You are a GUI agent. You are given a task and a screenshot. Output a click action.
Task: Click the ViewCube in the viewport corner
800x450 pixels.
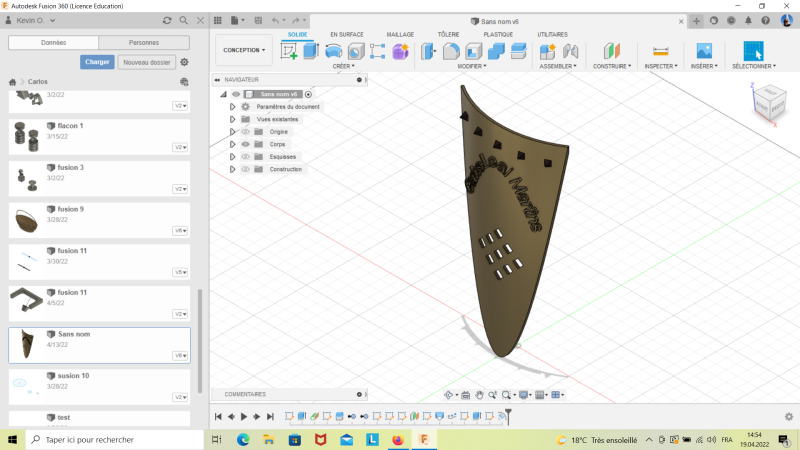[x=768, y=99]
